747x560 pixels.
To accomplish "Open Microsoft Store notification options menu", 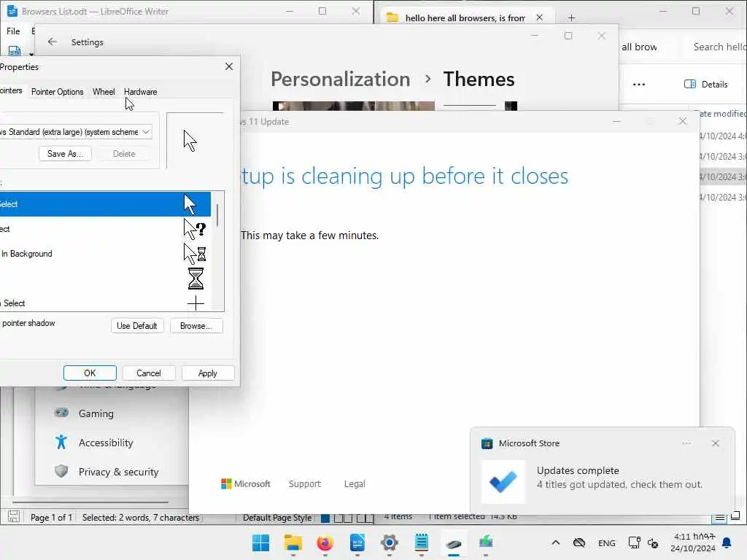I will point(686,443).
